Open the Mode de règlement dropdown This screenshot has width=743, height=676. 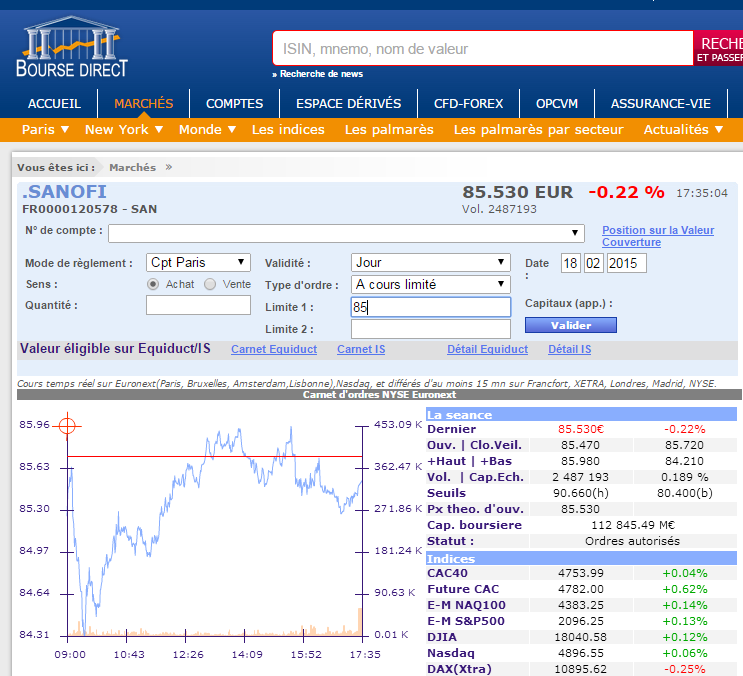198,262
